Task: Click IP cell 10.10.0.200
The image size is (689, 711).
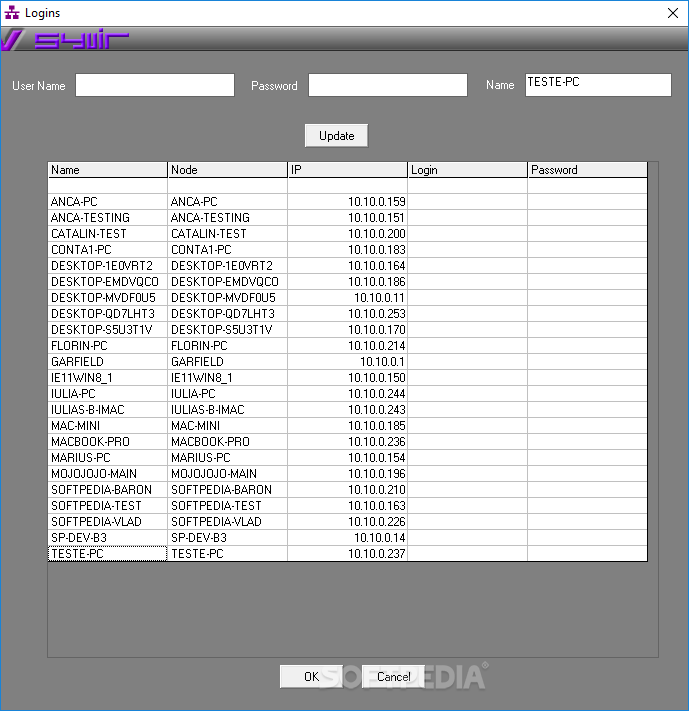Action: (x=347, y=234)
